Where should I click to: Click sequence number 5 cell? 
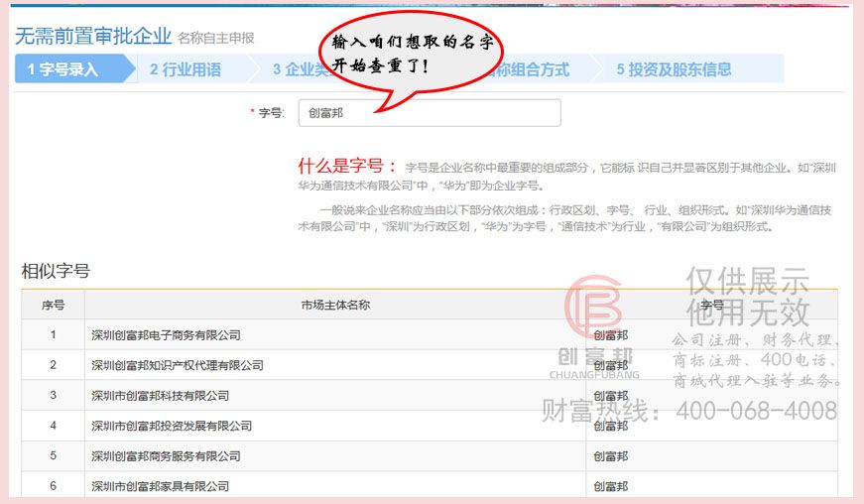tap(53, 455)
